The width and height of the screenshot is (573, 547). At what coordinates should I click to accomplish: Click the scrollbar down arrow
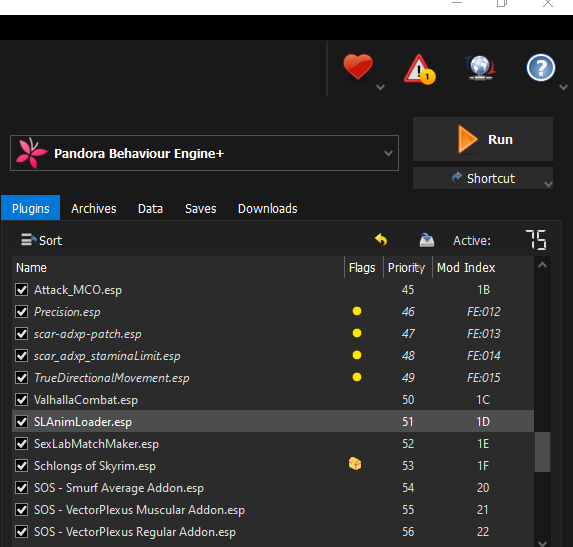tap(542, 543)
